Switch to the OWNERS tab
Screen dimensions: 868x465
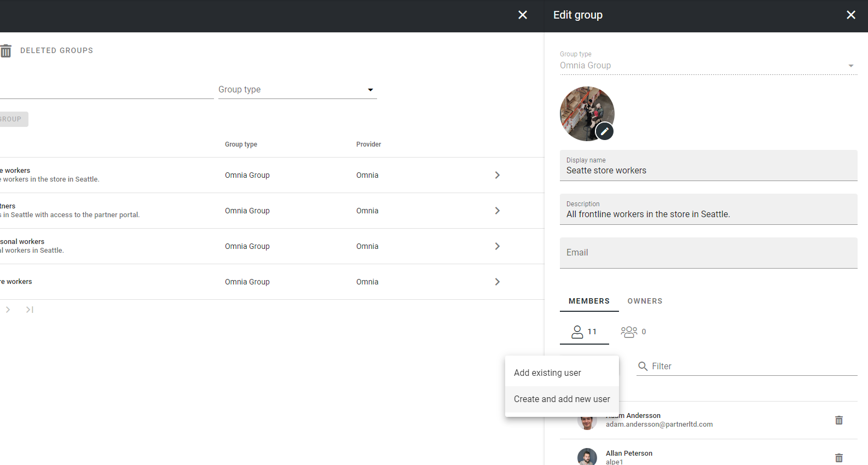click(x=645, y=301)
